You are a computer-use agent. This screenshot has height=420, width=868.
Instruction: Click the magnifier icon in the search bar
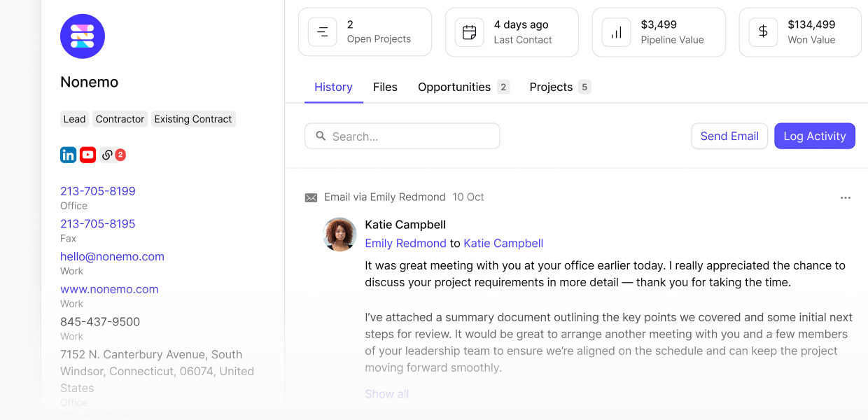(321, 136)
